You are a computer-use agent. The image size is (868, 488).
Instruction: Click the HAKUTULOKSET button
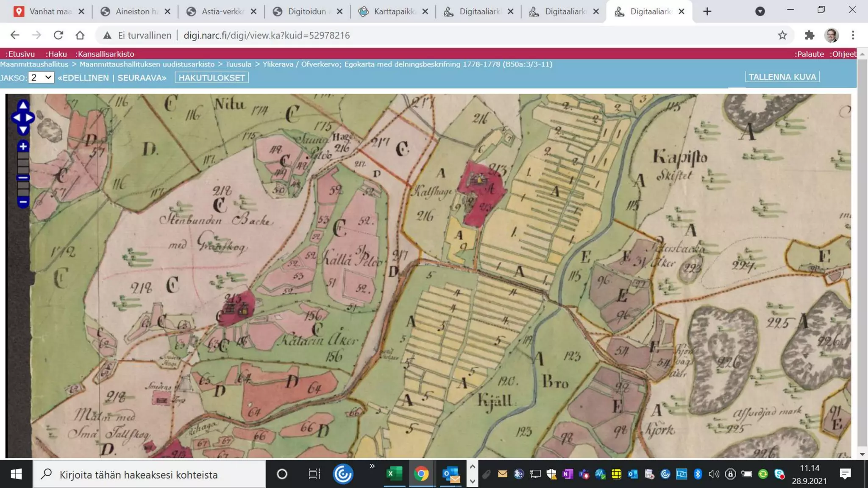click(x=211, y=78)
